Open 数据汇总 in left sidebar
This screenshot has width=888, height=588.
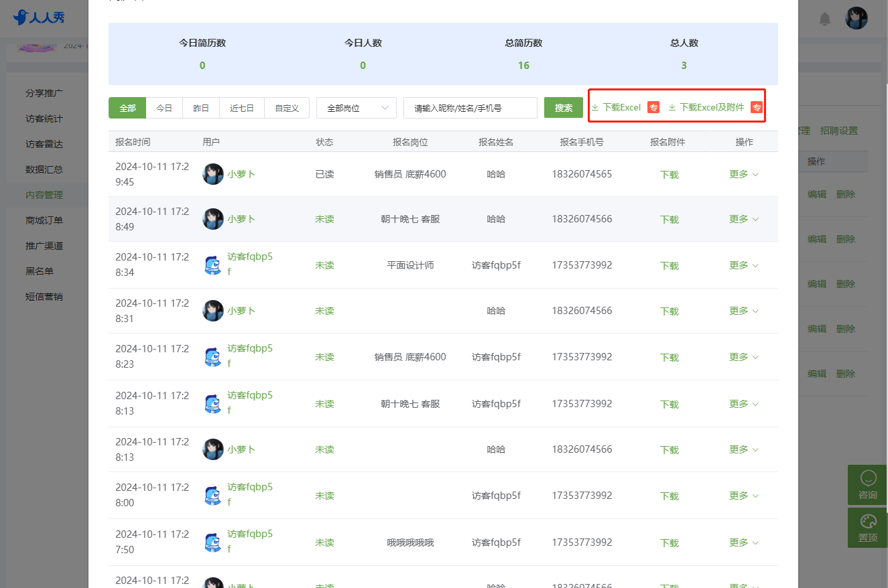point(44,169)
